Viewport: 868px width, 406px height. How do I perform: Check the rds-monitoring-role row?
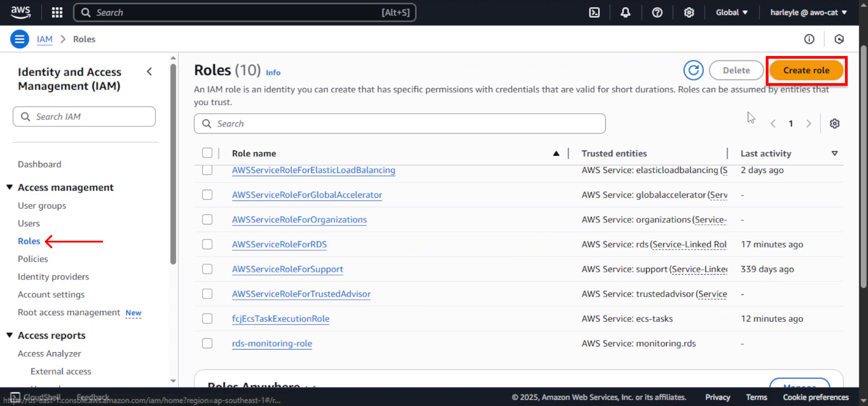(207, 343)
